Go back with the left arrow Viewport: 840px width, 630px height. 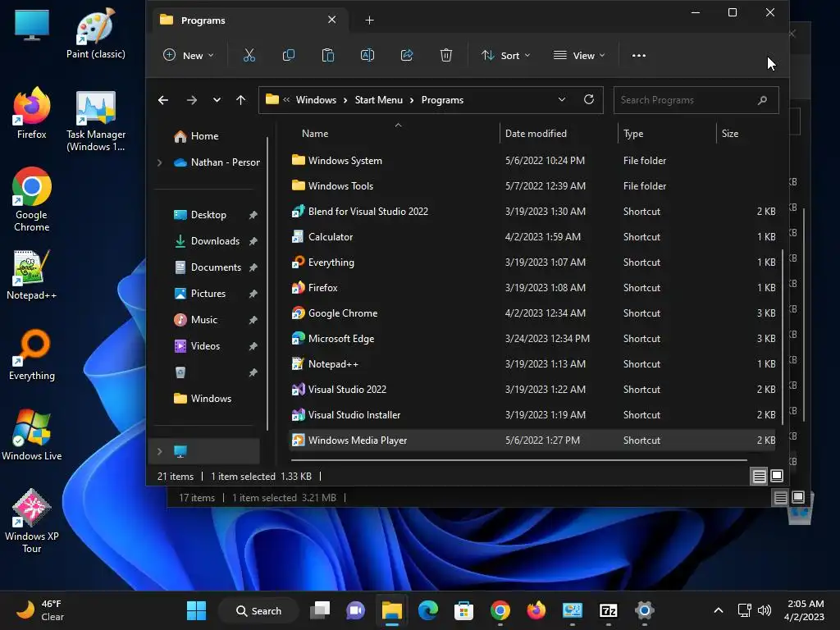coord(163,100)
